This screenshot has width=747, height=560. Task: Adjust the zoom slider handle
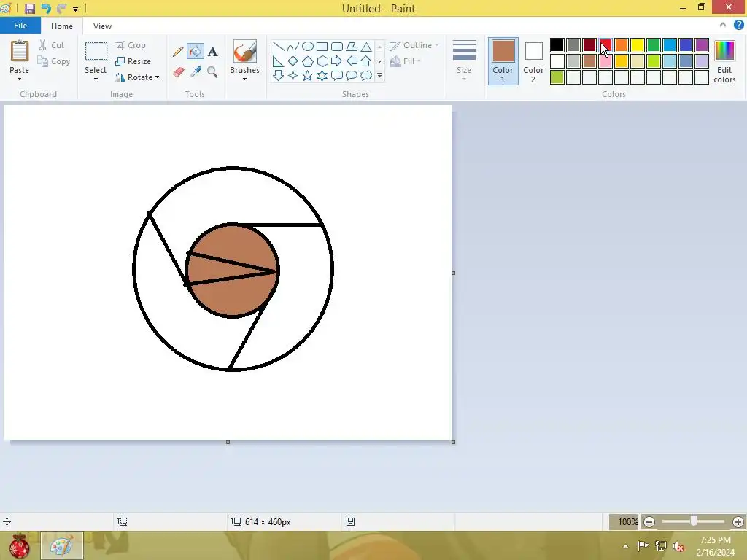pyautogui.click(x=694, y=521)
